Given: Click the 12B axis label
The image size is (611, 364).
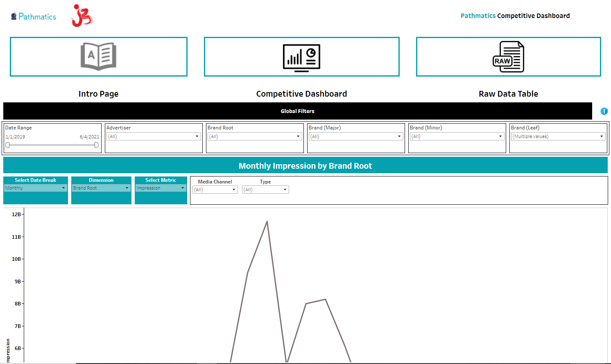Looking at the screenshot, I should (16, 214).
